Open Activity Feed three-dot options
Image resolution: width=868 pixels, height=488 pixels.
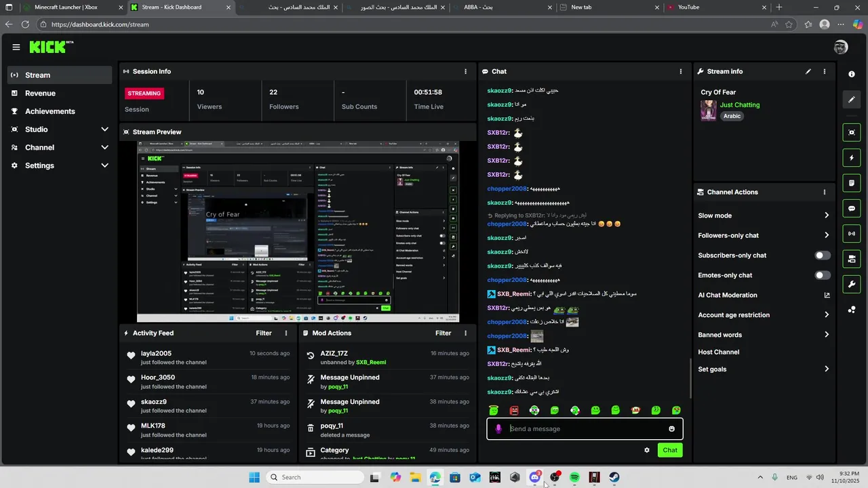point(286,333)
